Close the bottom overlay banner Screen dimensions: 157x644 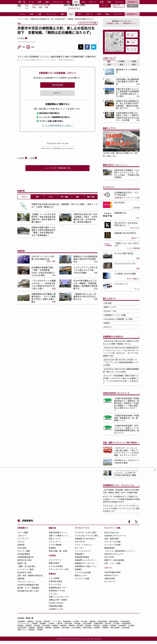(155, 470)
